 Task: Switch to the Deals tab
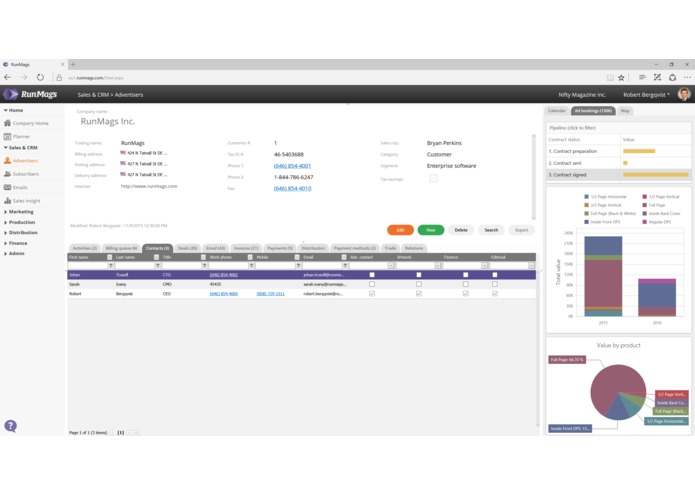187,248
